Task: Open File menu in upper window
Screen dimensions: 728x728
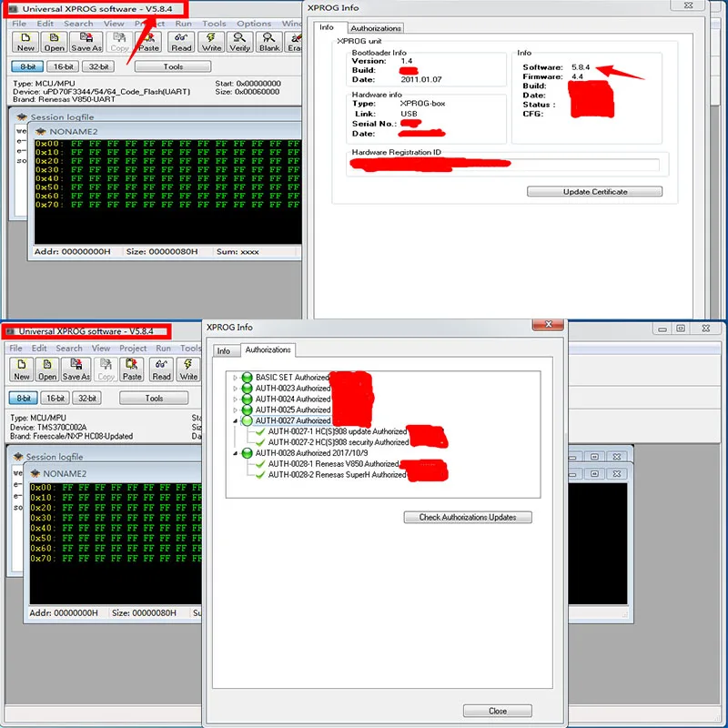Action: click(x=19, y=24)
